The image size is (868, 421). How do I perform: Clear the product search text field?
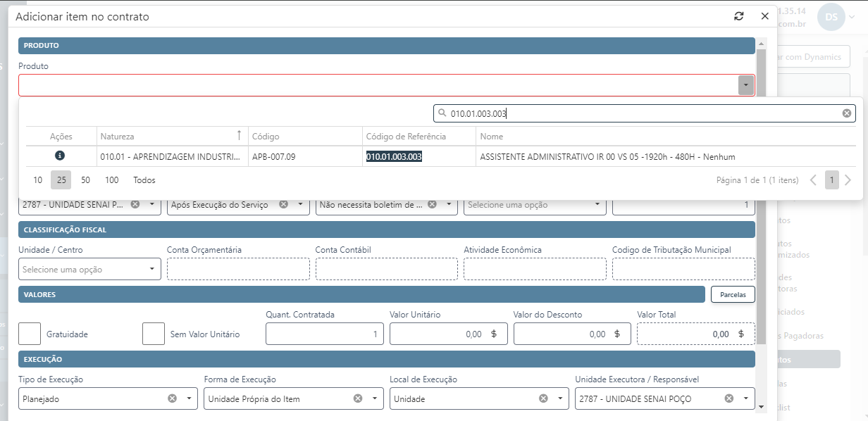(847, 113)
